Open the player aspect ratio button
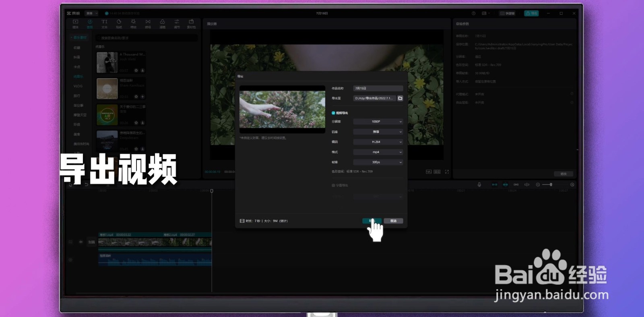The height and width of the screenshot is (317, 644). point(437,172)
